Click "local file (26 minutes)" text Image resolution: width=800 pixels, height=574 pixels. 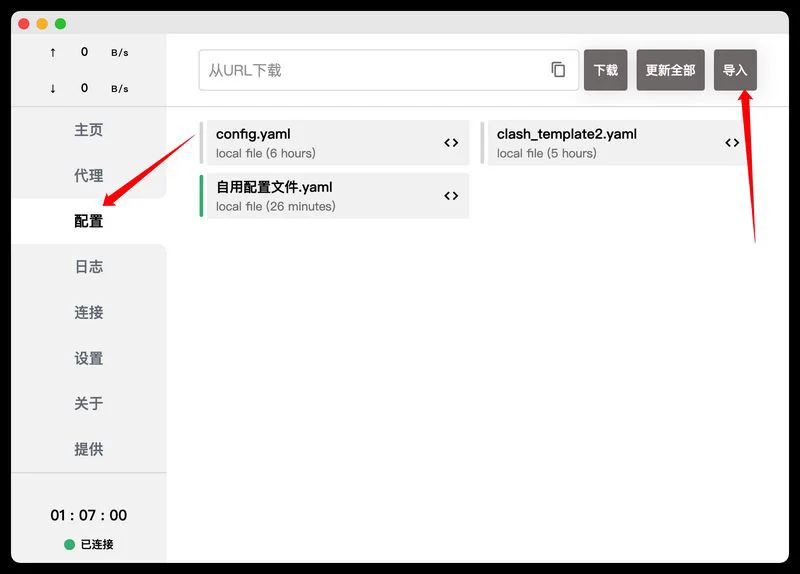pyautogui.click(x=276, y=206)
